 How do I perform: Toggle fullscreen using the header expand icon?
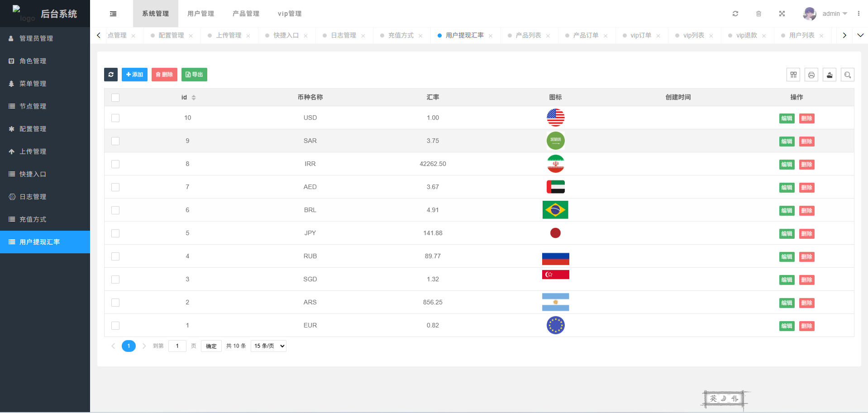tap(782, 14)
